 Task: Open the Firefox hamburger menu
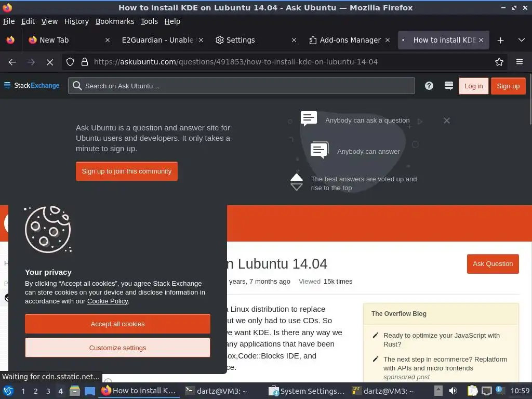pos(519,62)
